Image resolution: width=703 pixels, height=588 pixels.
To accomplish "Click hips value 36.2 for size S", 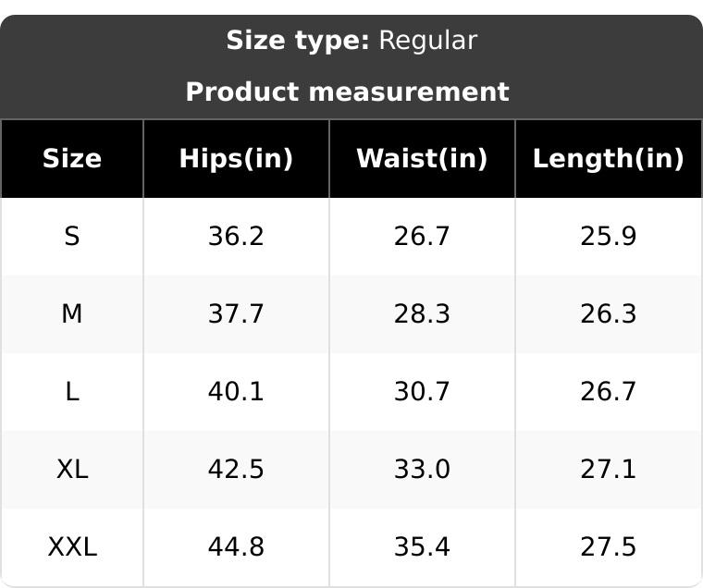I will tap(236, 236).
